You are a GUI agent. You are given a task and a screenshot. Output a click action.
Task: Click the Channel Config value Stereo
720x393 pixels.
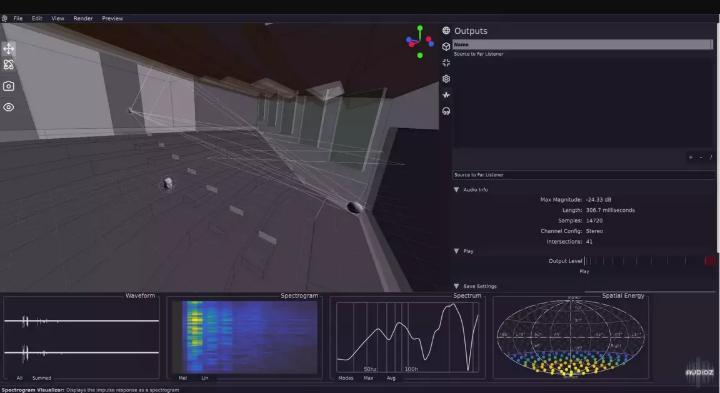pyautogui.click(x=594, y=231)
